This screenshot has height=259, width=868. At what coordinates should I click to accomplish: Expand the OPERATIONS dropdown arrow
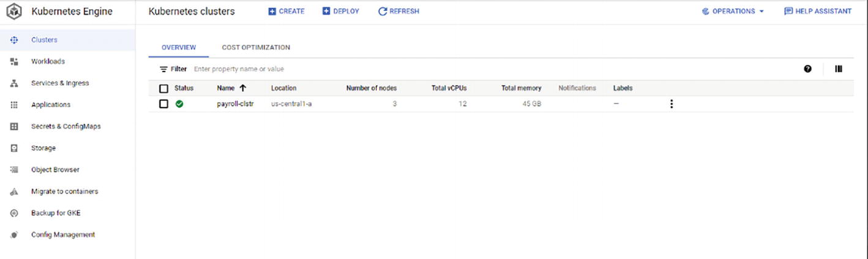pos(761,12)
